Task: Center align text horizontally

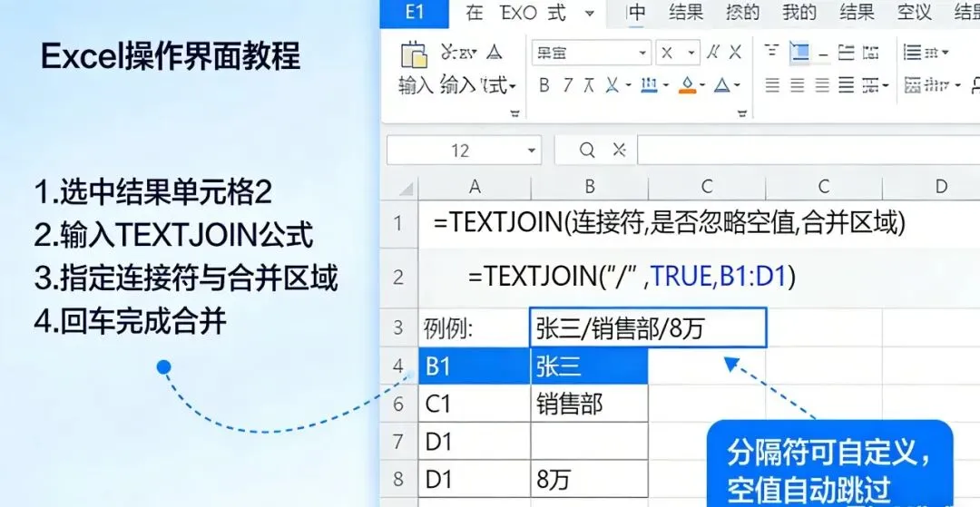Action: click(798, 85)
